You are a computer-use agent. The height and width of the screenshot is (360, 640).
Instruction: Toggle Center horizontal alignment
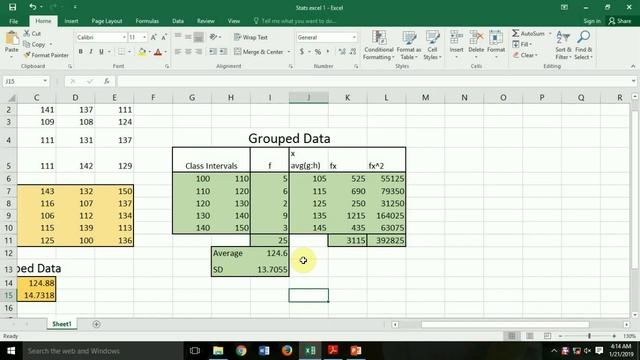pos(188,52)
